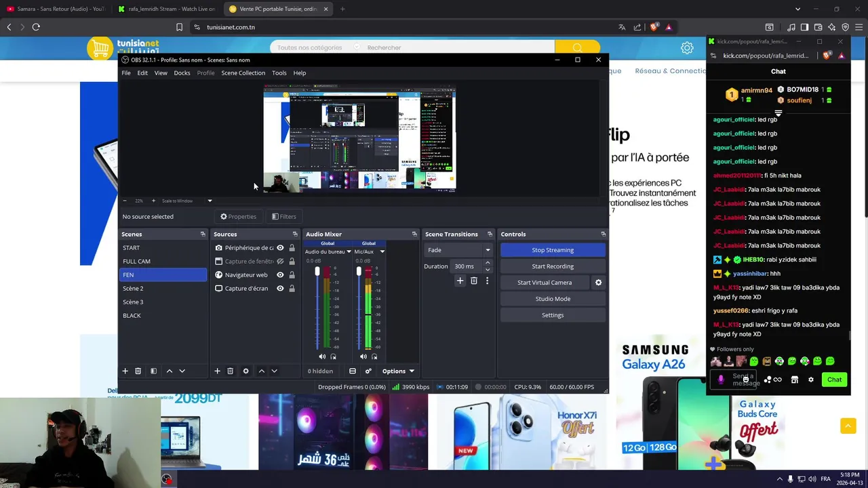Click Start Virtual Camera button

545,283
